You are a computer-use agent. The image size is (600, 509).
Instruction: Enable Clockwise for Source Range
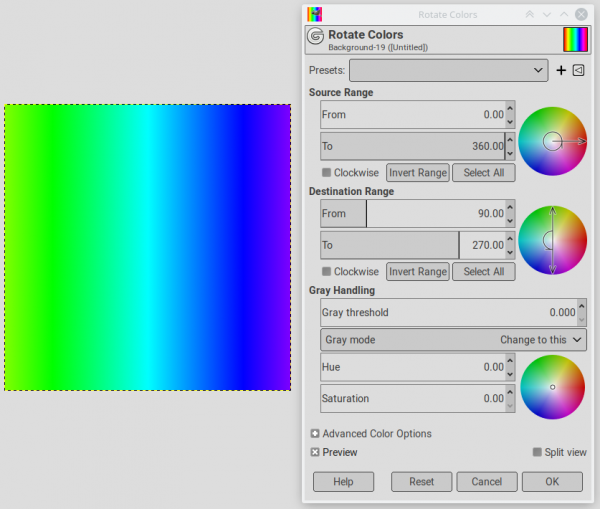[x=326, y=173]
